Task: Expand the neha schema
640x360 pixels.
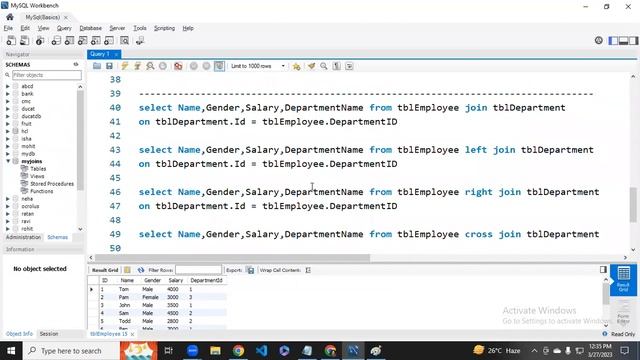Action: [x=8, y=199]
